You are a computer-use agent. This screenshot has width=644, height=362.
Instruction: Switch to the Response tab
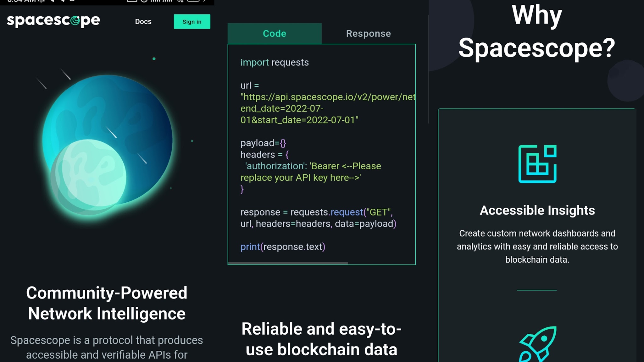pos(369,34)
